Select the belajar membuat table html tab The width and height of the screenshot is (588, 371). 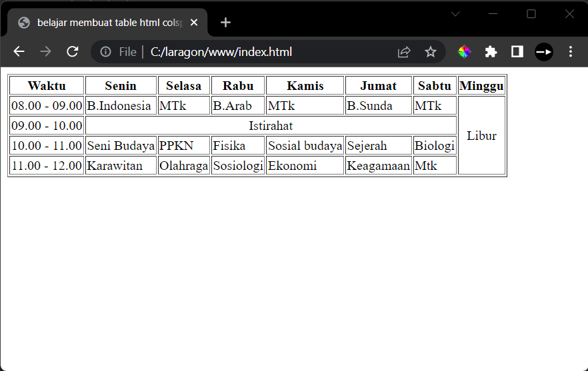point(107,23)
